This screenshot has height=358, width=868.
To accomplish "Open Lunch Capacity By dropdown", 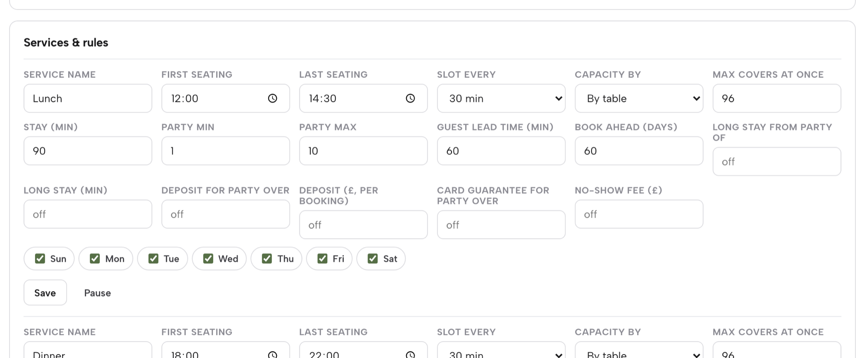I will coord(639,98).
